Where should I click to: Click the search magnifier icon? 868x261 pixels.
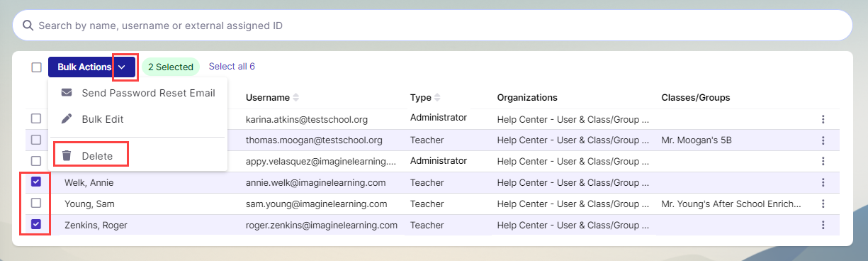(28, 26)
